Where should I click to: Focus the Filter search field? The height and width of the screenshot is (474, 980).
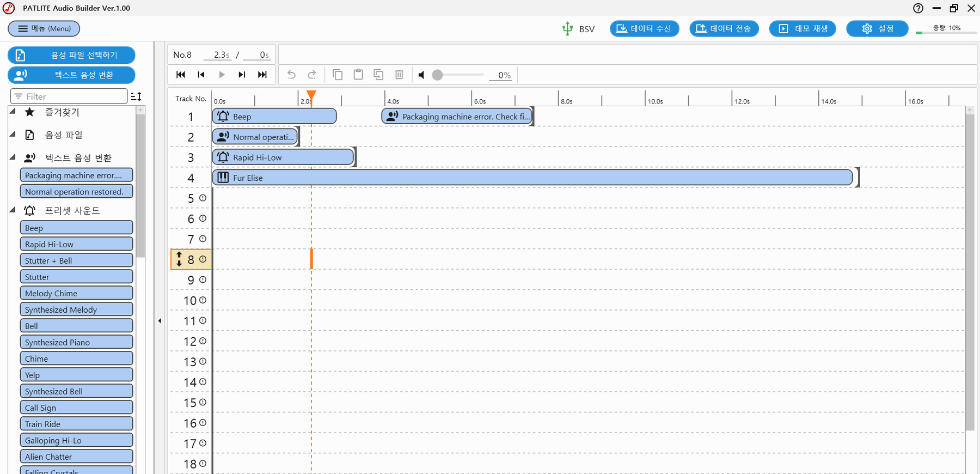click(69, 96)
